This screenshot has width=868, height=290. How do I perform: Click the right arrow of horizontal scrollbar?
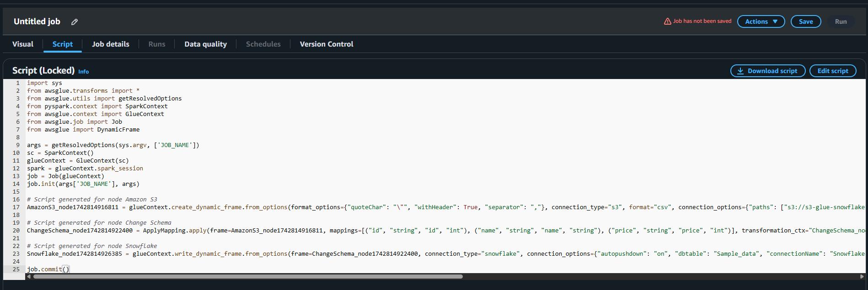click(x=862, y=276)
